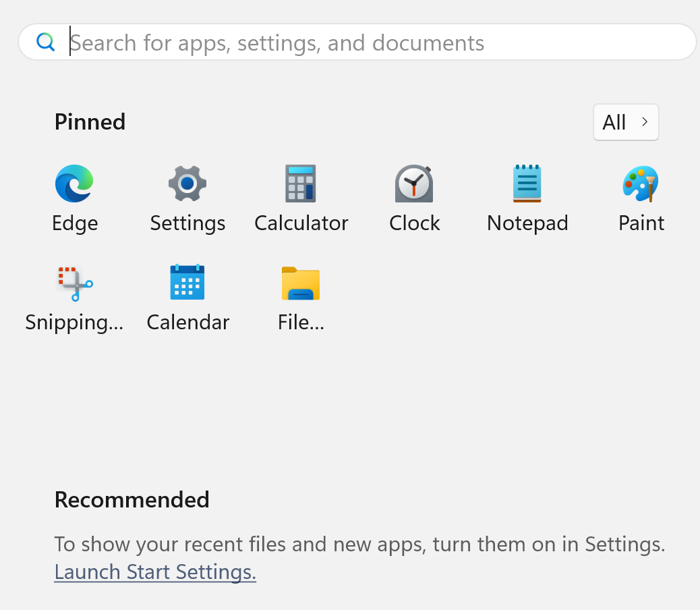Open the Microsoft Edge browser icon
Image resolution: width=700 pixels, height=610 pixels.
pos(74,184)
